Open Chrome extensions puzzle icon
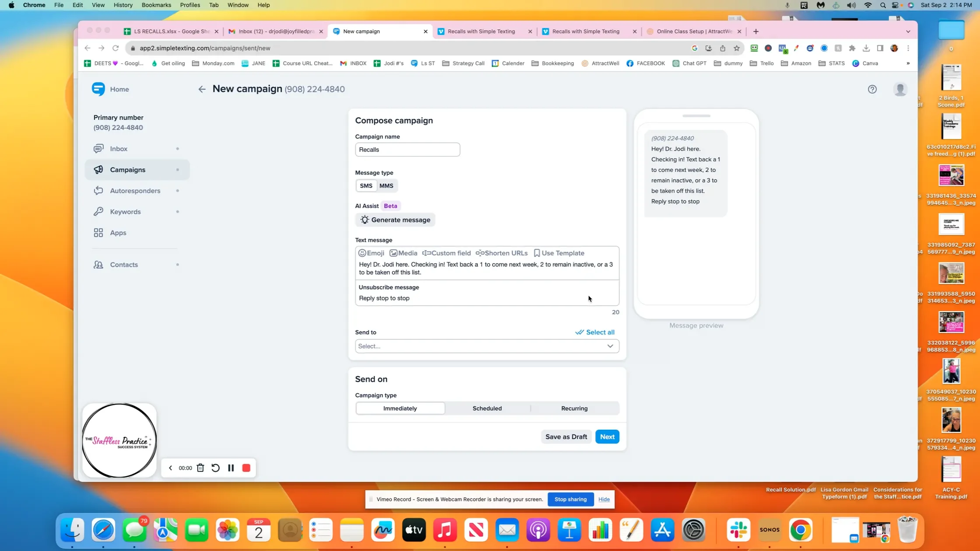 coord(852,48)
